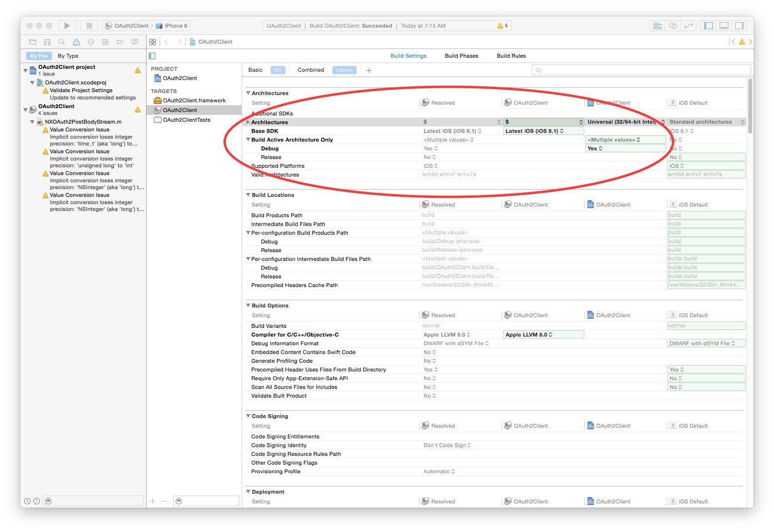Select Validate Project Settings issue
Image resolution: width=774 pixels, height=532 pixels.
click(81, 90)
